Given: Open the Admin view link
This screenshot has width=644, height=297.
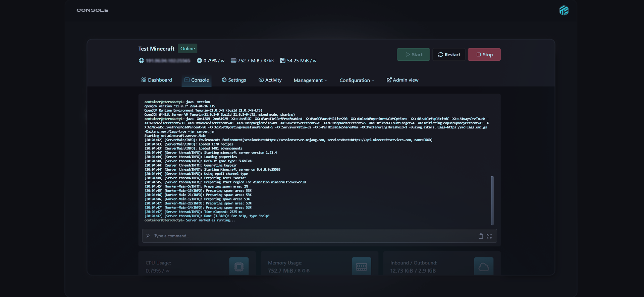Looking at the screenshot, I should click(402, 80).
